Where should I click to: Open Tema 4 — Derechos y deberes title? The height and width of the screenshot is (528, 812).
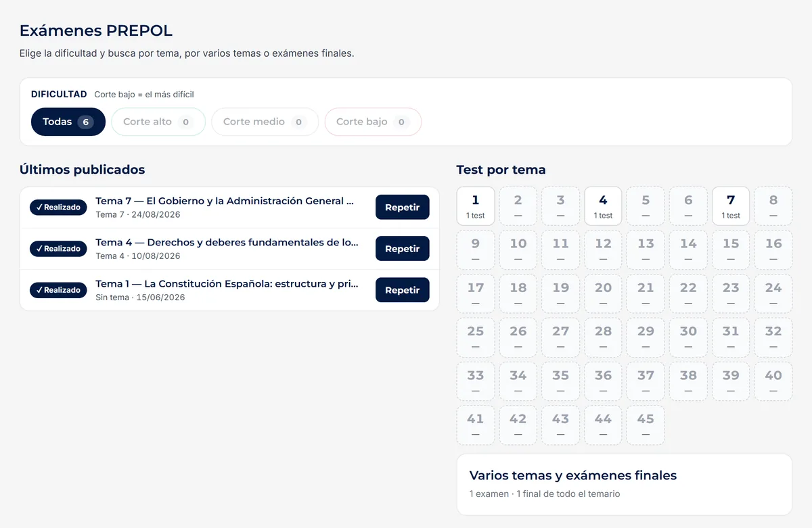227,242
